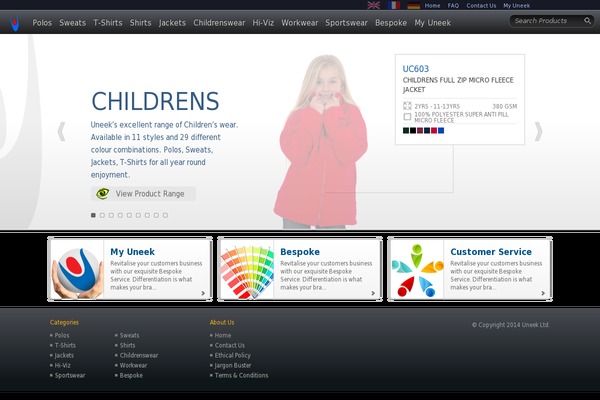Select the last slide indicator dot
Screen dimensions: 600x400
(165, 215)
